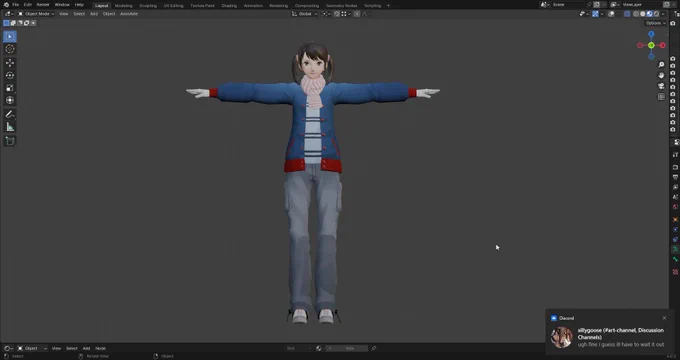This screenshot has height=360, width=680.
Task: Click the Blender logo menu icon
Action: pos(6,5)
